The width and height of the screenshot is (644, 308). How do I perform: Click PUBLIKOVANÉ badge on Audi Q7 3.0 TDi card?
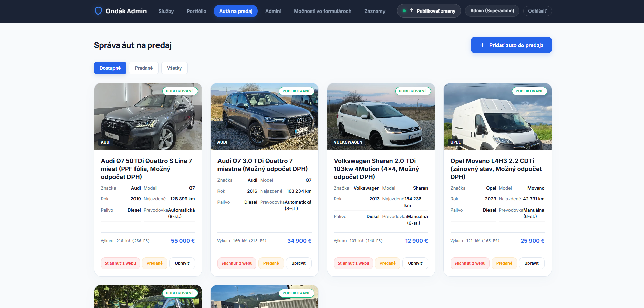[296, 91]
